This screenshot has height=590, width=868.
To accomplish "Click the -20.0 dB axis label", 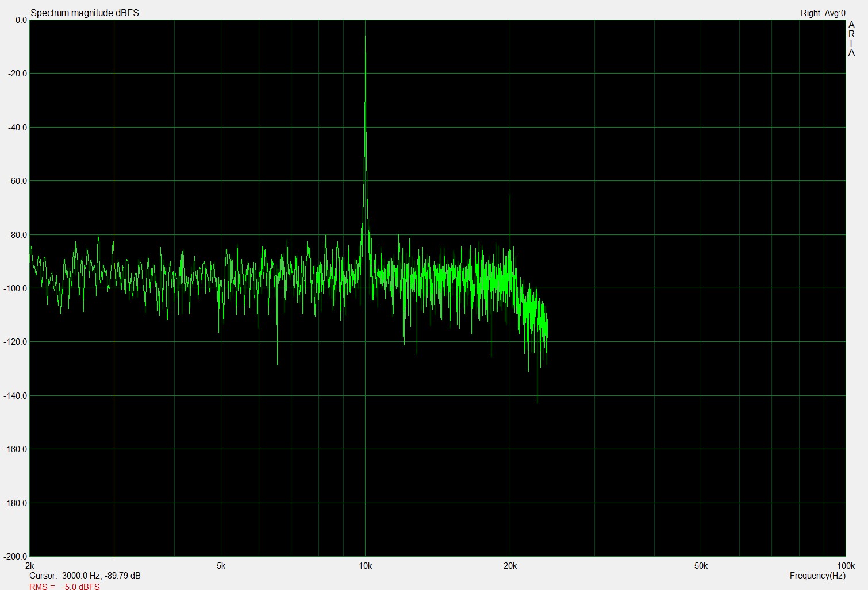I will pos(17,73).
